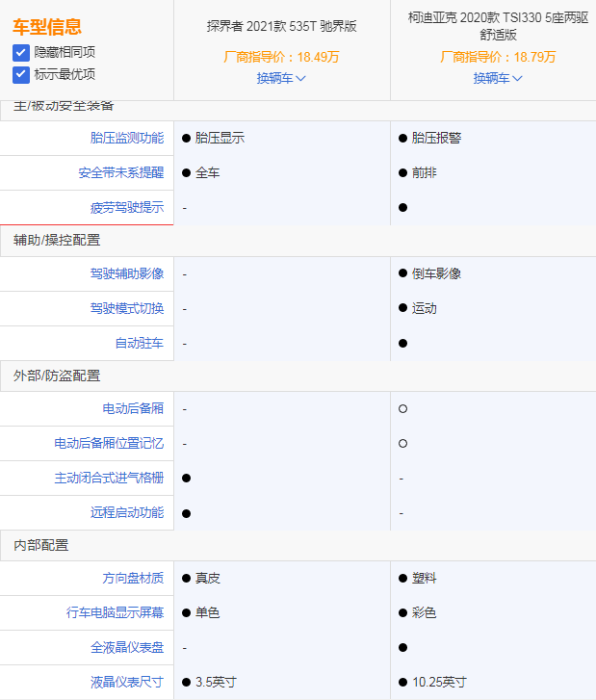596x700 pixels.
Task: Click the 安全带未系提醒 parameter link
Action: tap(121, 172)
